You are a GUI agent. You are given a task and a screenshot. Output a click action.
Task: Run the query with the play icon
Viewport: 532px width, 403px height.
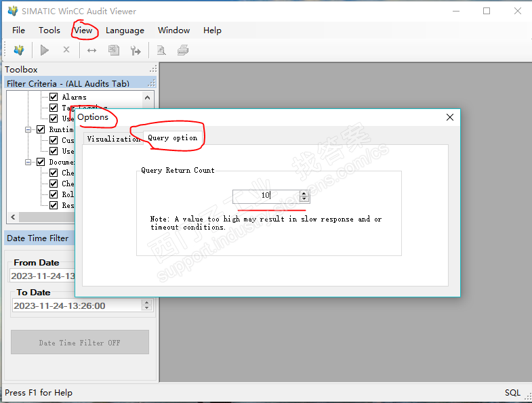pyautogui.click(x=45, y=50)
